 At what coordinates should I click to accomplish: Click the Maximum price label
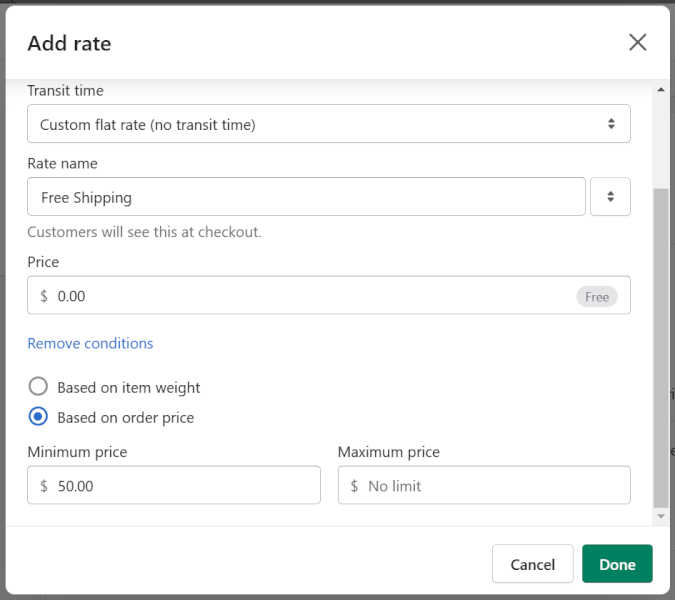tap(389, 452)
